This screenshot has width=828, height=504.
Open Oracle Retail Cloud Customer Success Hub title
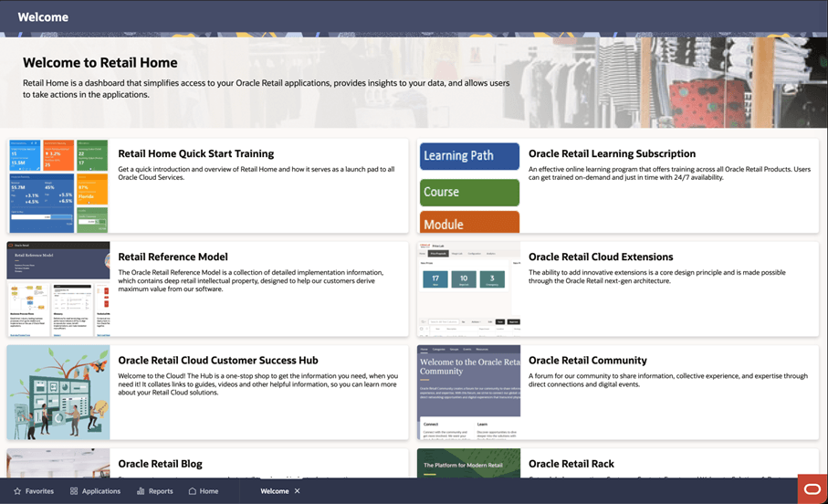(x=218, y=361)
